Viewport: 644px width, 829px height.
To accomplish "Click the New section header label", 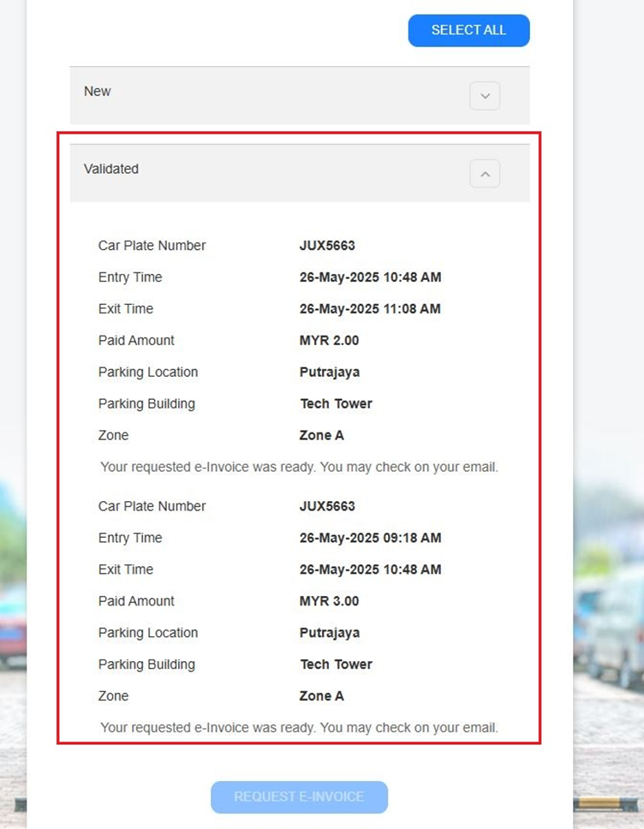I will pyautogui.click(x=98, y=92).
